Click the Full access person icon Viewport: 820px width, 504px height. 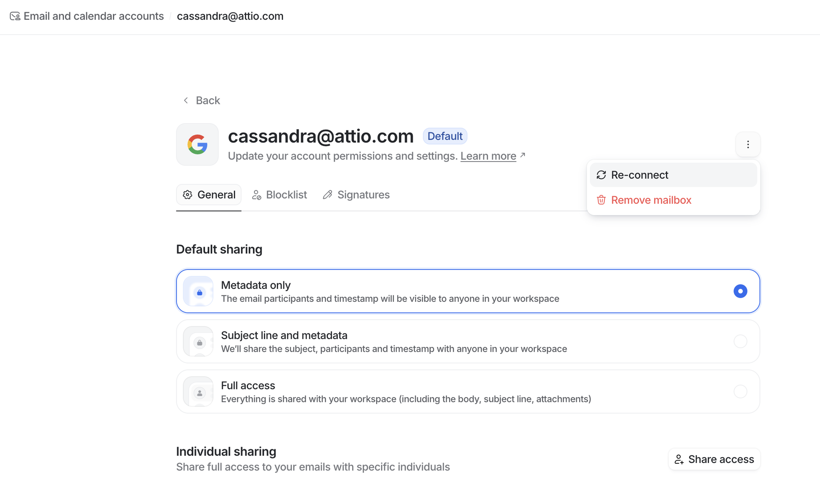(199, 393)
